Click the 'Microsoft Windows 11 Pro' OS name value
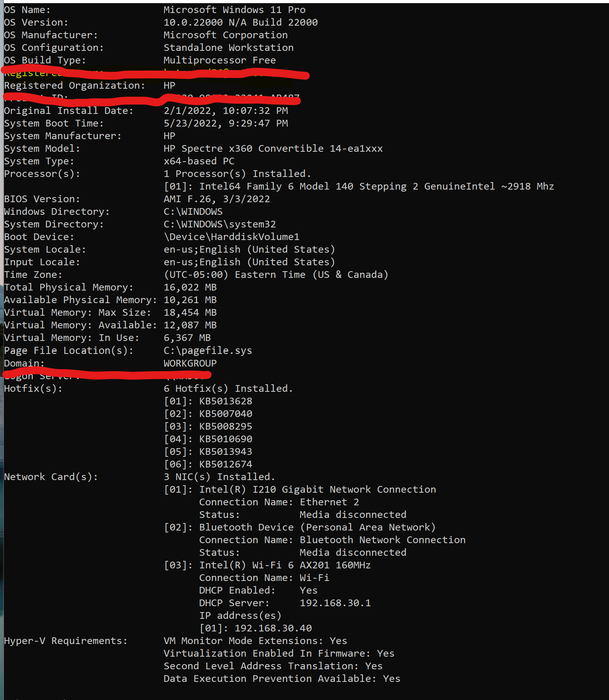Screen dimensions: 609x700 (x=235, y=10)
